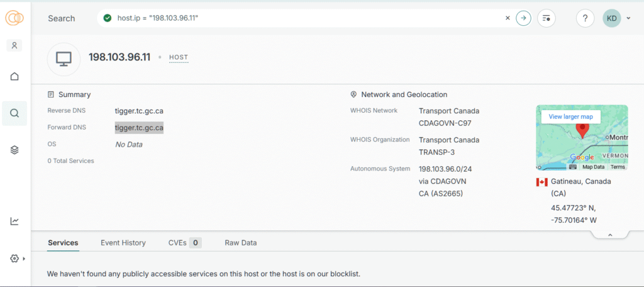Click into the host.ip search field
Image resolution: width=644 pixels, height=287 pixels.
click(x=308, y=18)
